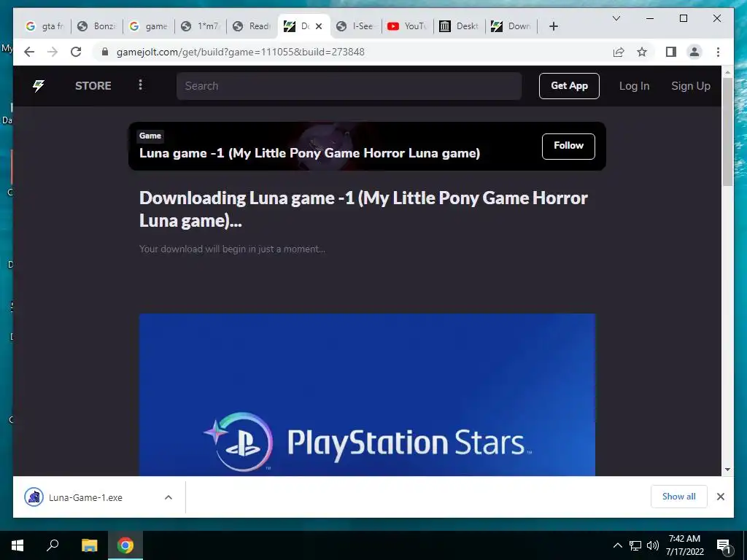Show all downloads
The image size is (747, 560).
pos(679,497)
